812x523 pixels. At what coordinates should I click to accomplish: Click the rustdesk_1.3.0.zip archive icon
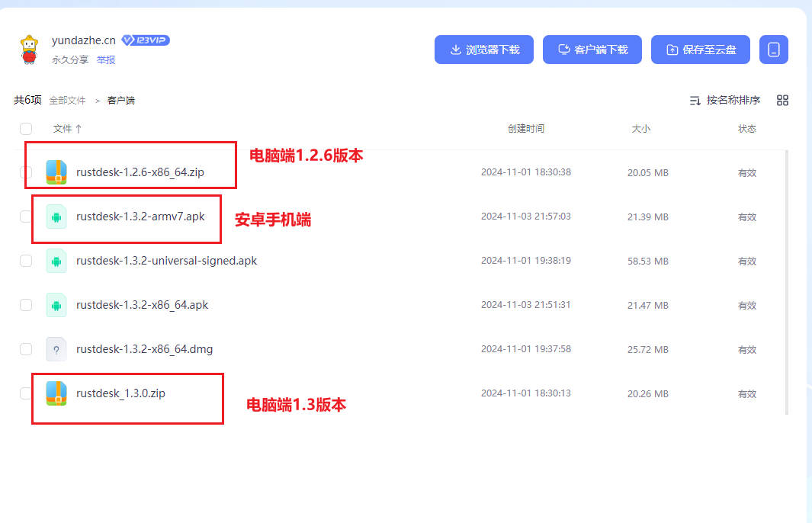tap(56, 393)
